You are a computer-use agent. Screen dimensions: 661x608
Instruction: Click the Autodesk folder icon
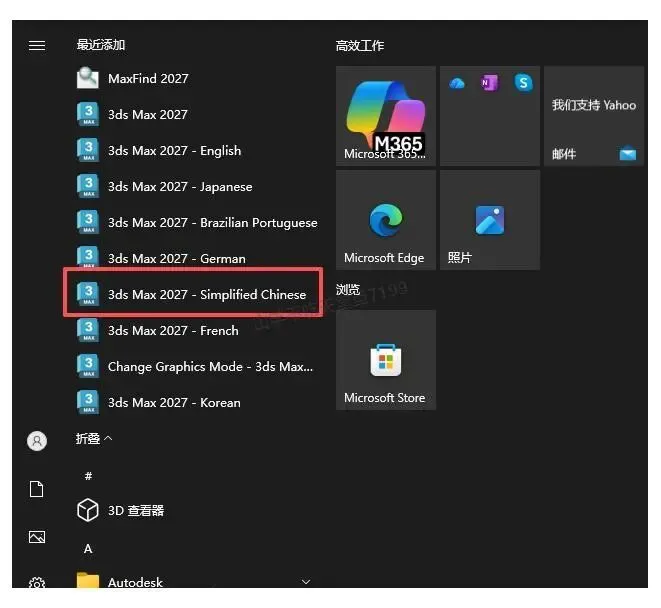[88, 580]
